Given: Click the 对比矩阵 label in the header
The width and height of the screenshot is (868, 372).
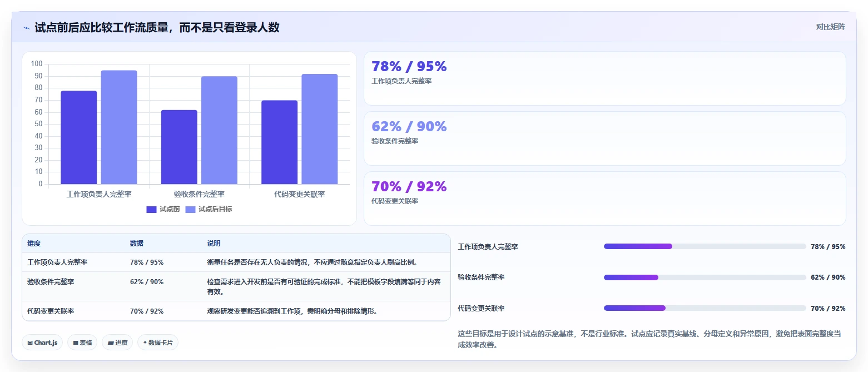Looking at the screenshot, I should click(830, 27).
